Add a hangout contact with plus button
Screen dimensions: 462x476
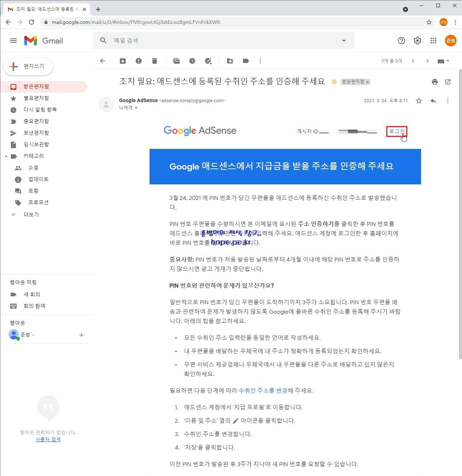pos(81,335)
